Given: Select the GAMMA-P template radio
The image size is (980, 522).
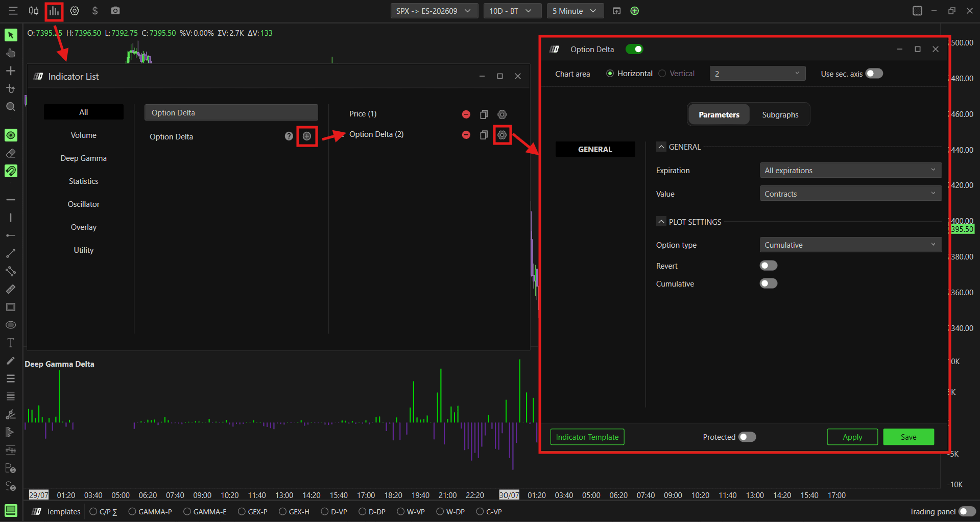Looking at the screenshot, I should click(x=132, y=511).
